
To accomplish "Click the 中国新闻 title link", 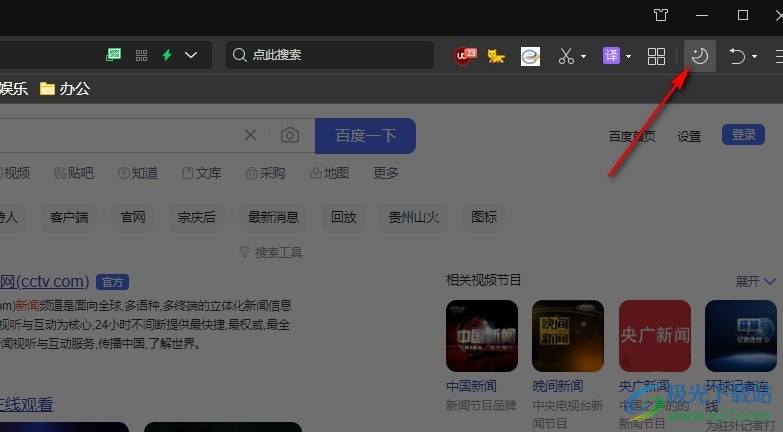I will click(471, 386).
